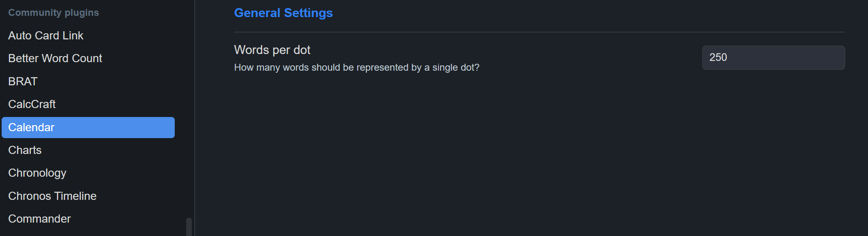The image size is (868, 236).
Task: Click the single dot description text
Action: click(x=356, y=67)
